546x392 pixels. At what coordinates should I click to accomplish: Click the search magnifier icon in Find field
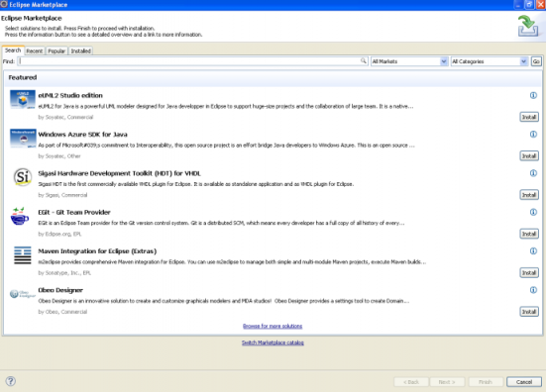(x=364, y=61)
